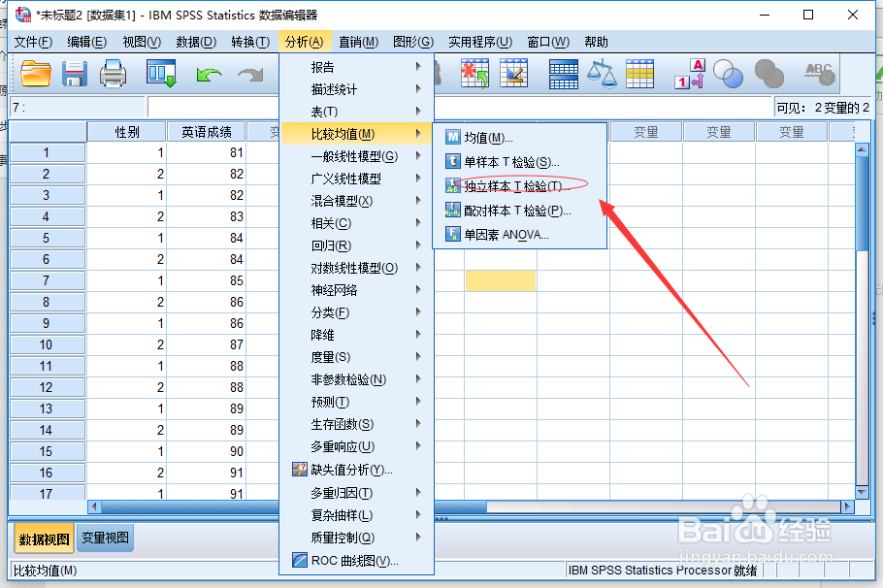This screenshot has height=588, width=883.
Task: Recall recently used dialogs icon
Action: (162, 74)
